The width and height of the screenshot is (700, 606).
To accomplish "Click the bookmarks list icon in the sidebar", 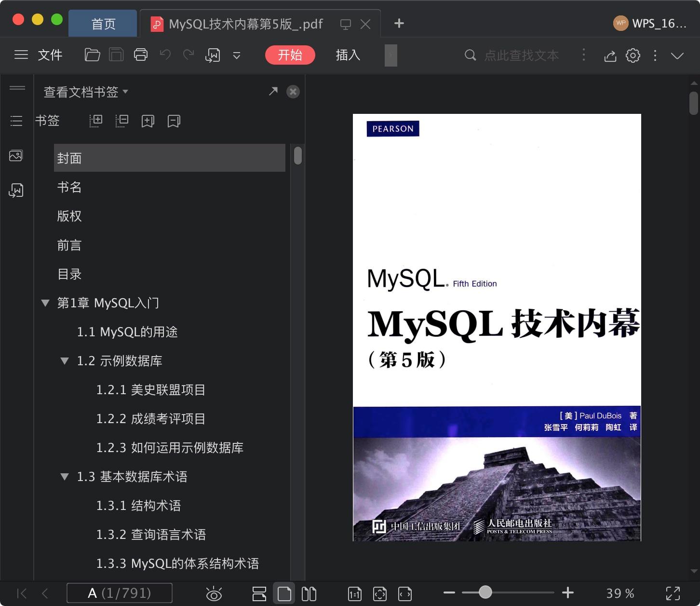I will (x=16, y=121).
